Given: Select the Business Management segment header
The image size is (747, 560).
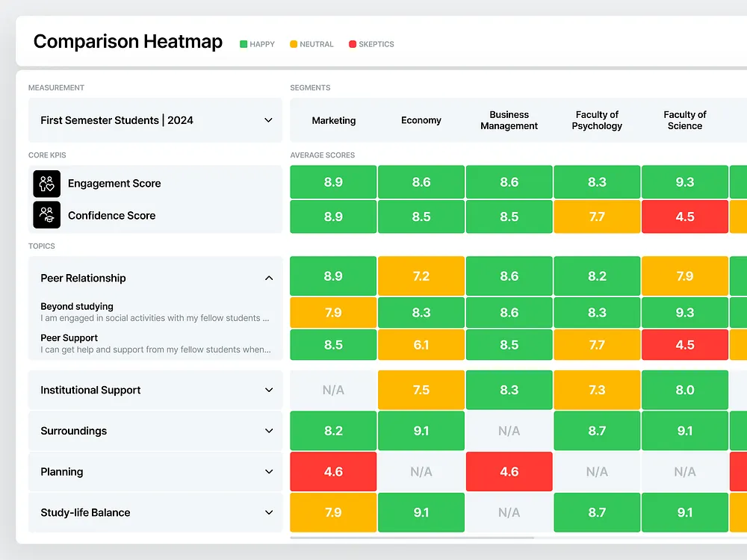Looking at the screenshot, I should click(x=509, y=120).
